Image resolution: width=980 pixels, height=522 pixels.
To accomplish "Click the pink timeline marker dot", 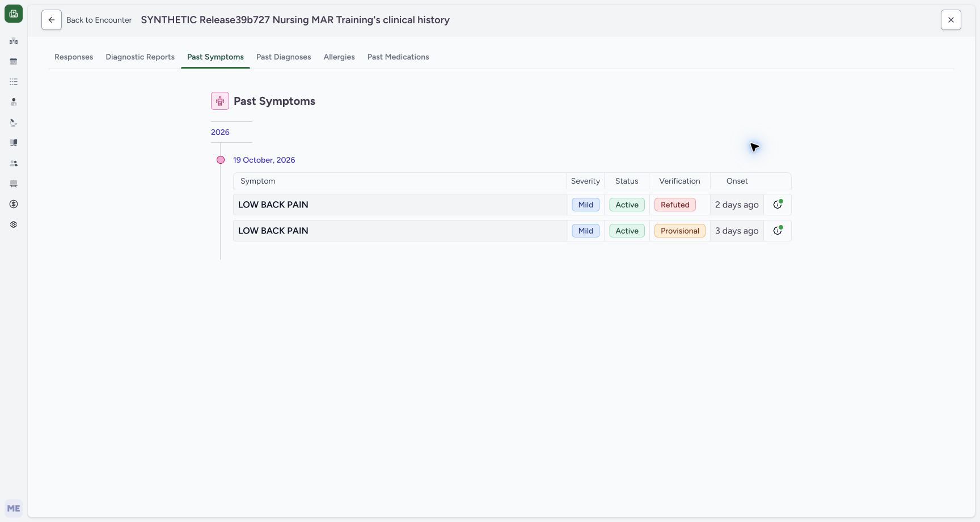I will pyautogui.click(x=221, y=160).
